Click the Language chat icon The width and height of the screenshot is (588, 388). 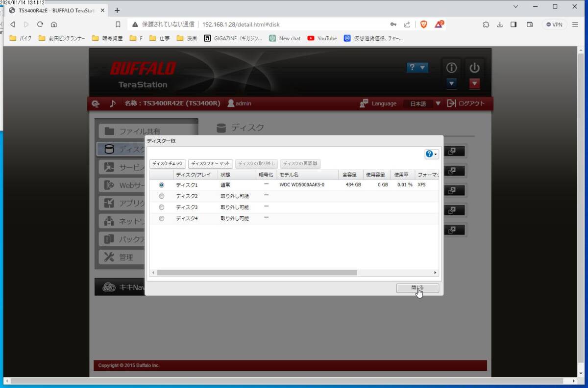point(364,103)
